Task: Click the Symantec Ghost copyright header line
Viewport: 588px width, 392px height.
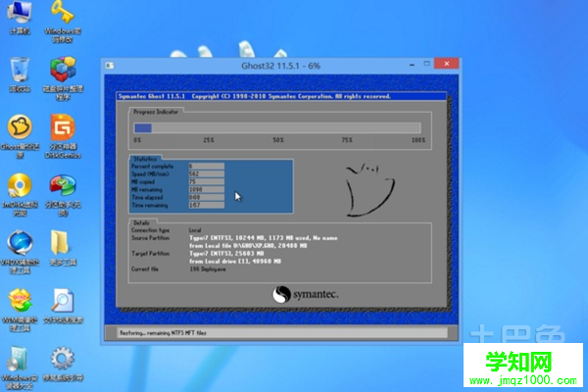Action: tap(255, 96)
